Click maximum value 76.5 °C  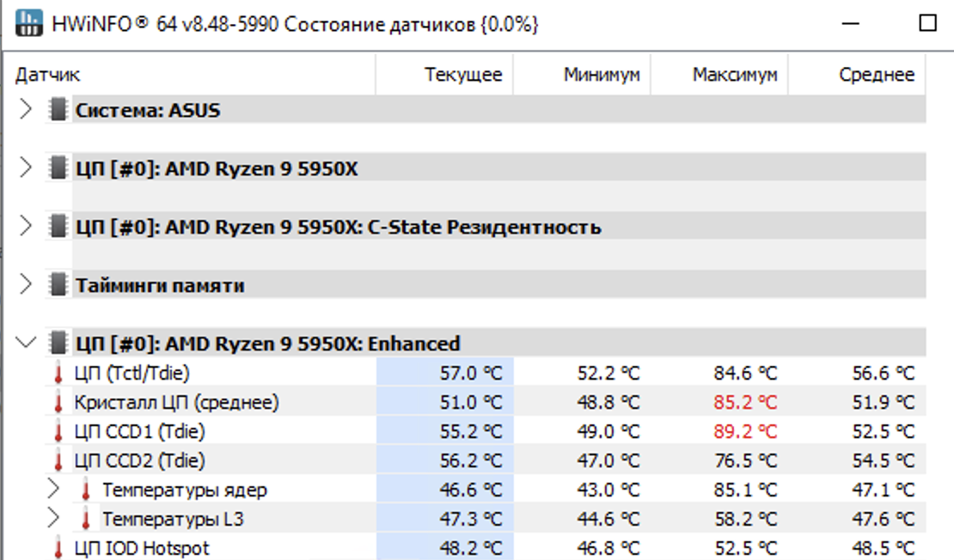pyautogui.click(x=745, y=460)
